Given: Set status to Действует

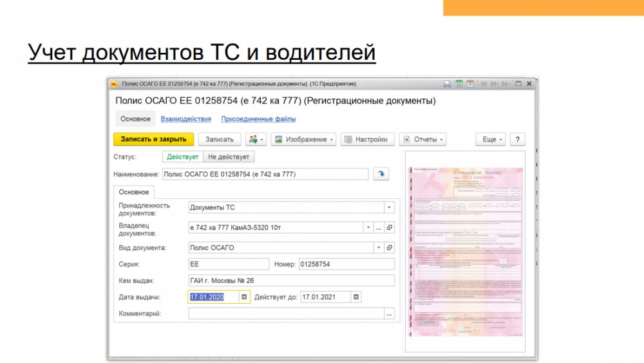Looking at the screenshot, I should coord(182,156).
